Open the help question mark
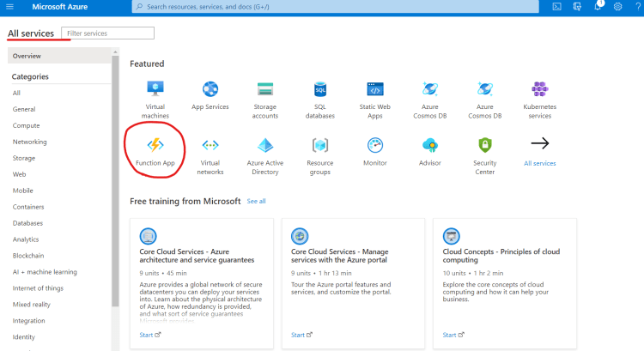The image size is (644, 351). [x=638, y=7]
